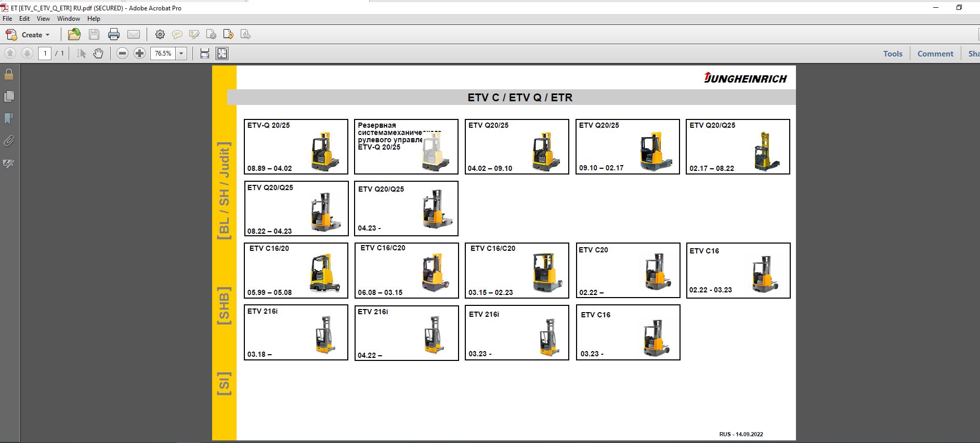Open the attachments paperclip panel

click(9, 141)
